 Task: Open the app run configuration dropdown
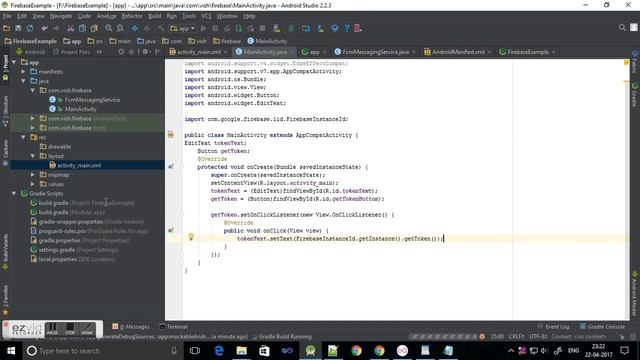[183, 28]
